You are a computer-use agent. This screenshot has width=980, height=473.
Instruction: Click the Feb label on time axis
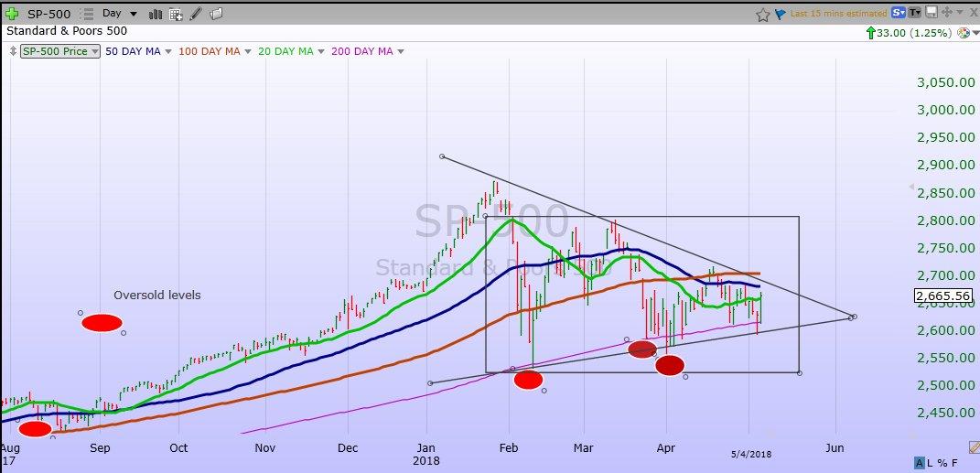(x=510, y=448)
